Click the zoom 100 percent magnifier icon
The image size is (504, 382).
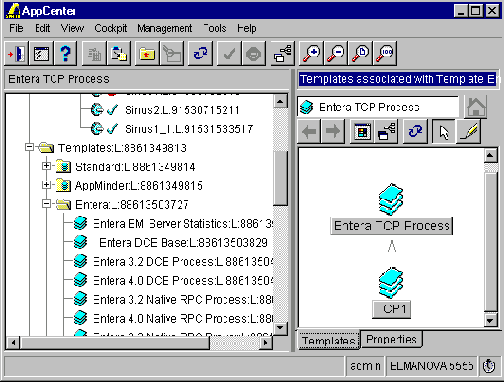pyautogui.click(x=385, y=53)
